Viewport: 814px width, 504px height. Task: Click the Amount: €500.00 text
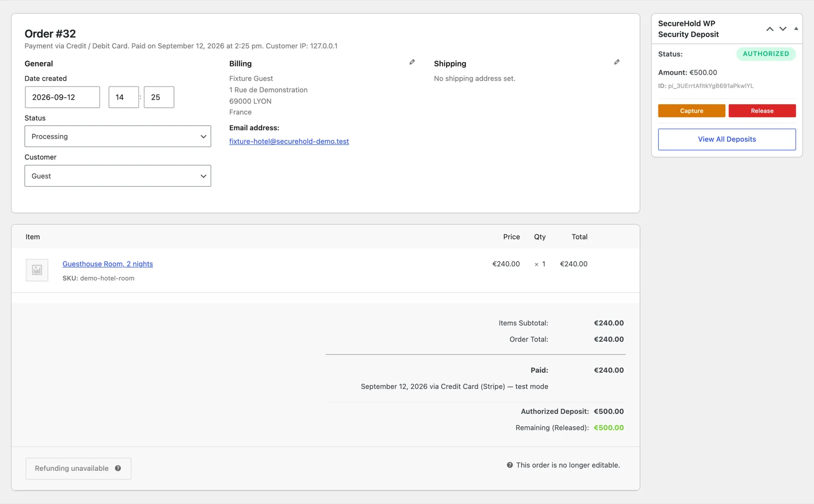click(x=687, y=73)
